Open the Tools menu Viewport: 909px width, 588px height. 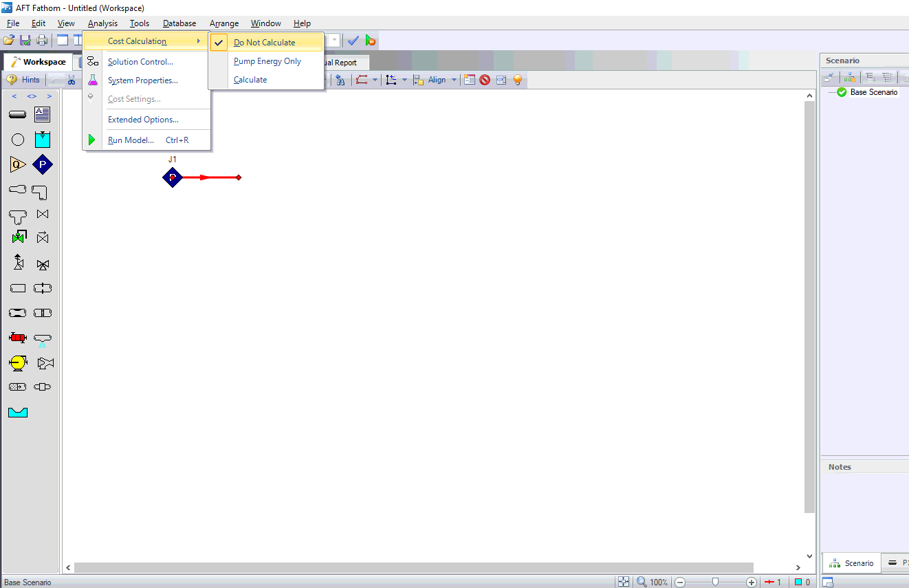[x=140, y=23]
